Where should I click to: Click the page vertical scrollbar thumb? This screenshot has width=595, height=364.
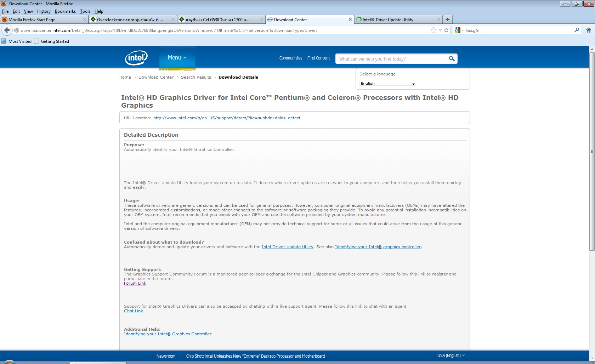click(x=592, y=152)
